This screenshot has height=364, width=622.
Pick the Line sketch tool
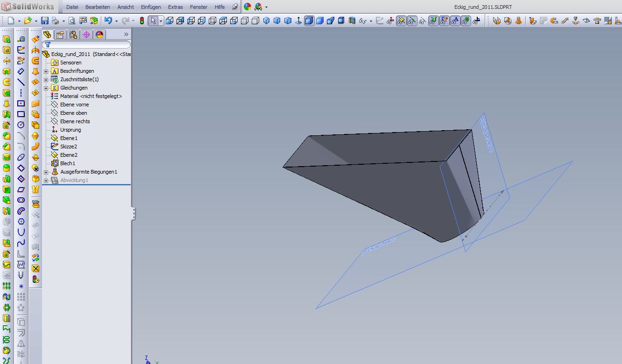click(x=21, y=82)
